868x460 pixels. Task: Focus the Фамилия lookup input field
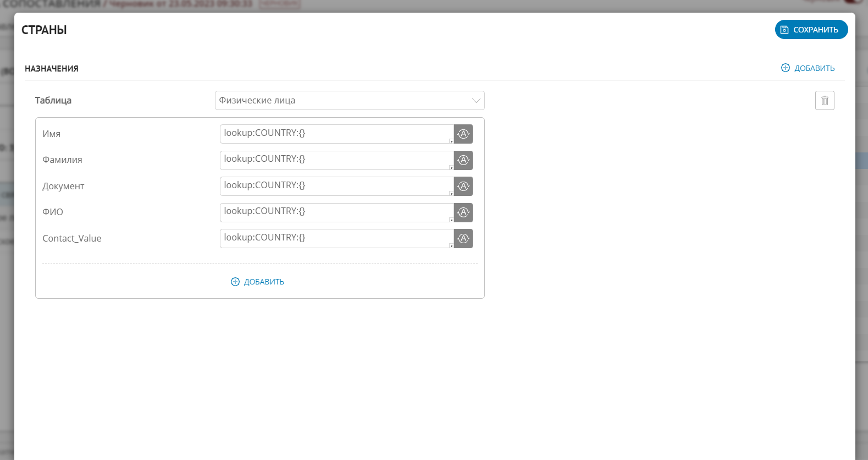(337, 160)
